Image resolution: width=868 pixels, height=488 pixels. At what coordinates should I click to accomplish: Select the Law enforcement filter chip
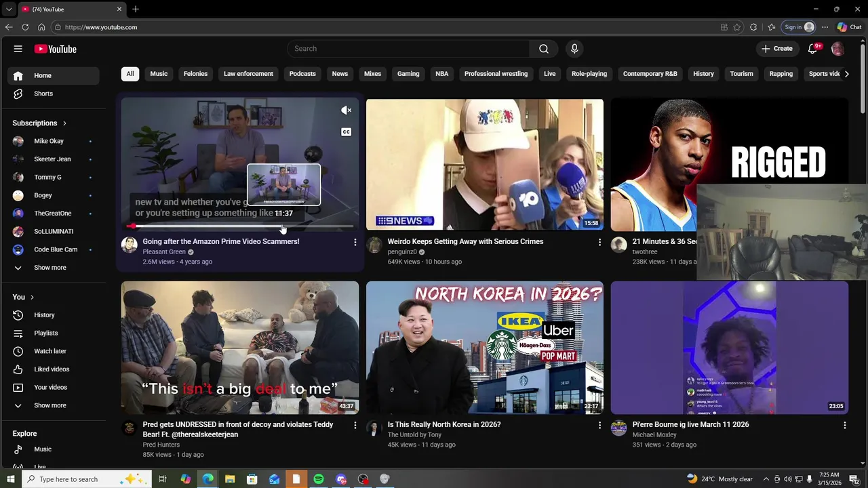[248, 74]
